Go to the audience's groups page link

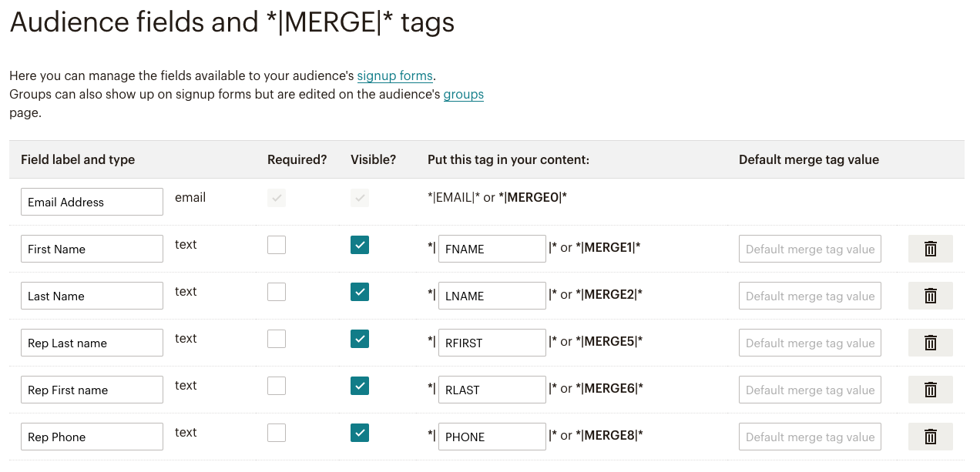point(464,95)
